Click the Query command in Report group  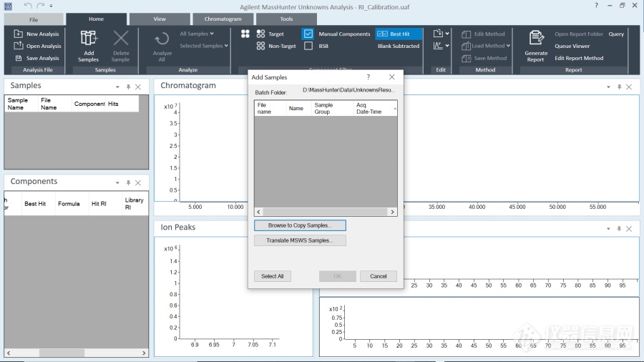click(616, 34)
